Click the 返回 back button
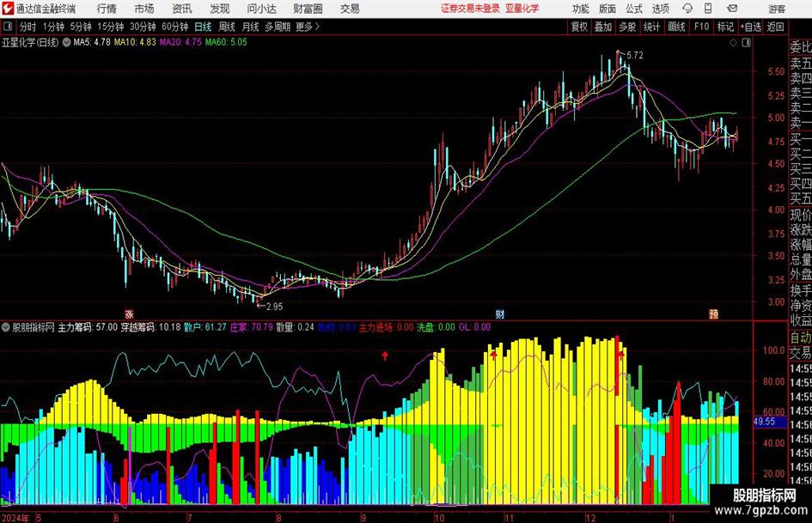The image size is (812, 523). point(775,27)
